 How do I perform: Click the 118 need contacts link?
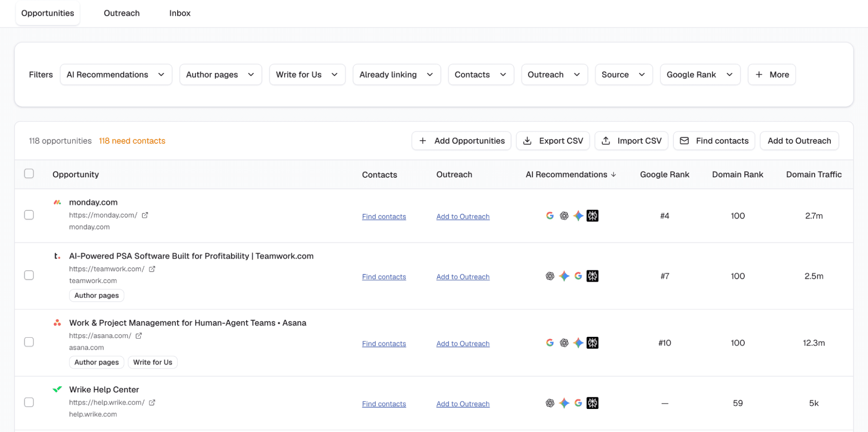pos(132,141)
